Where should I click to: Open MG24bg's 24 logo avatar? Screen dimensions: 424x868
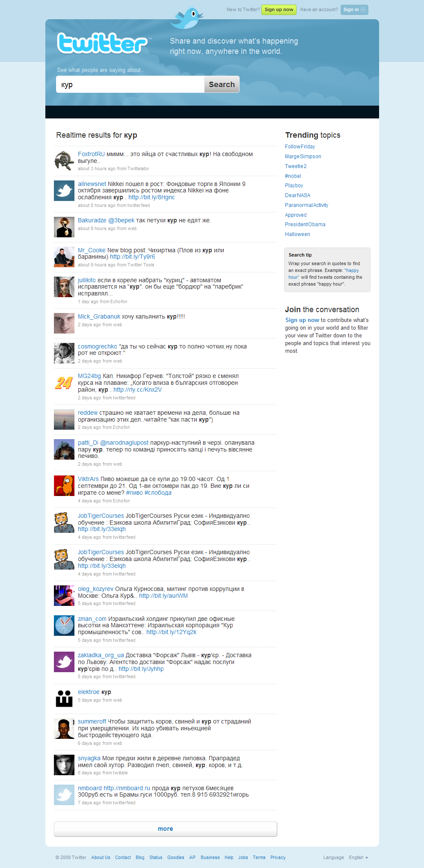point(64,383)
